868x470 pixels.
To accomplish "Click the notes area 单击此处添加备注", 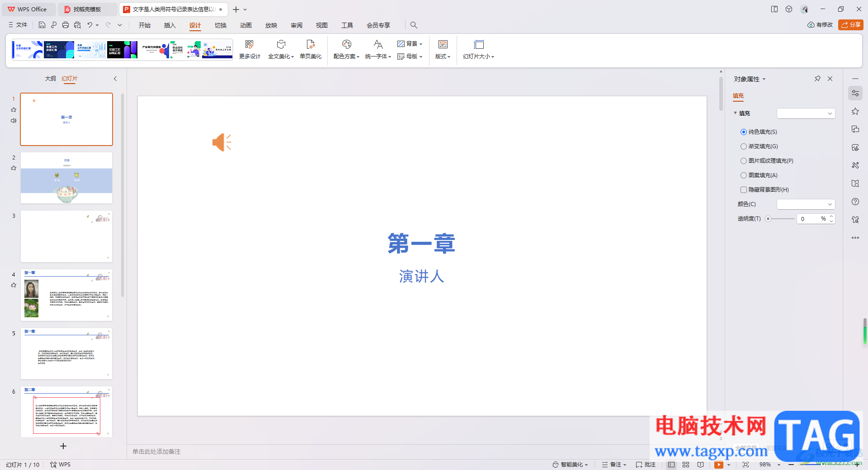I will tap(156, 451).
